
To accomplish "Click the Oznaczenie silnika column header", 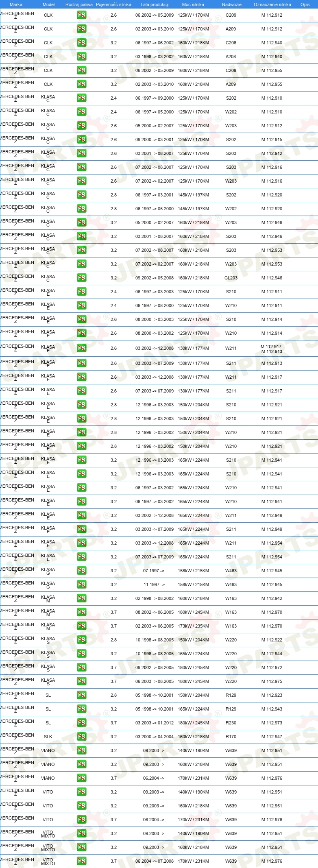I will 272,4.
